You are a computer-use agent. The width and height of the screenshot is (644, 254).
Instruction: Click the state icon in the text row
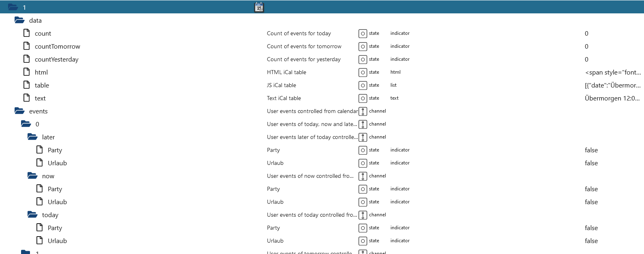click(x=363, y=98)
